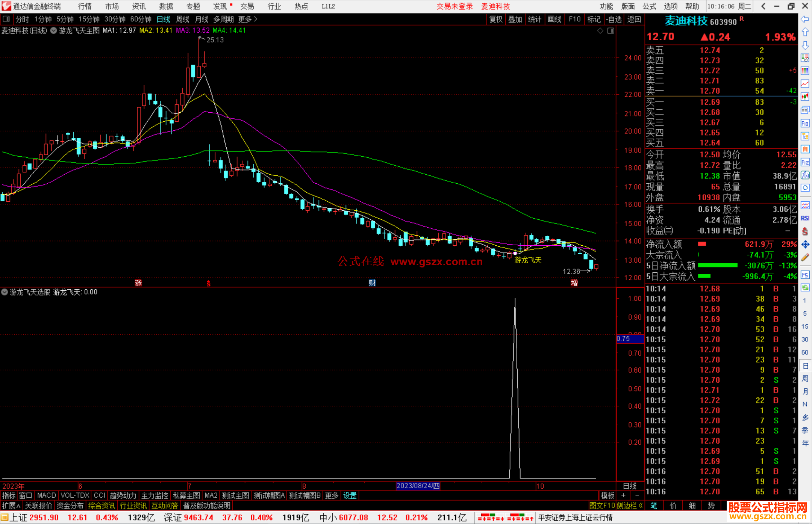
Task: Click the back arrow sidebar icon
Action: (805, 19)
